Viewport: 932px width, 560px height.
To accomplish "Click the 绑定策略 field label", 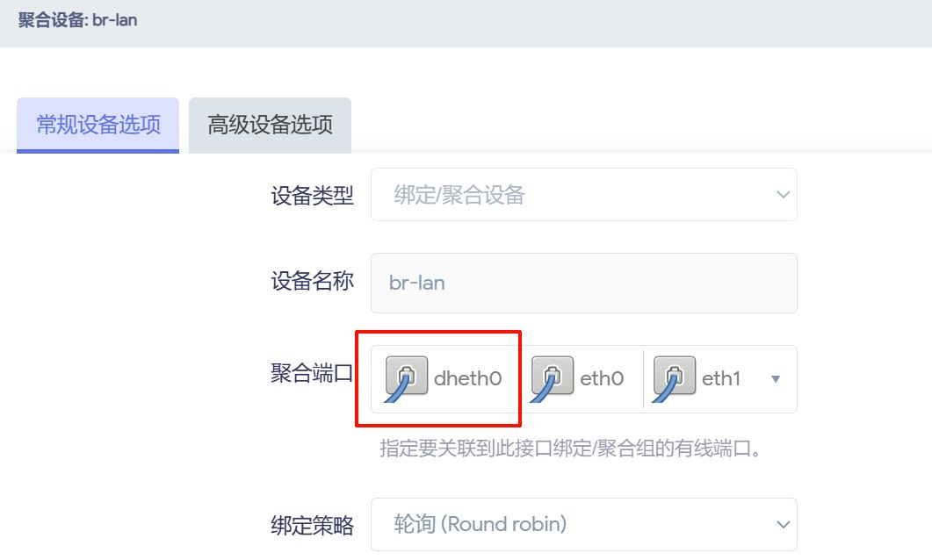I will [312, 526].
